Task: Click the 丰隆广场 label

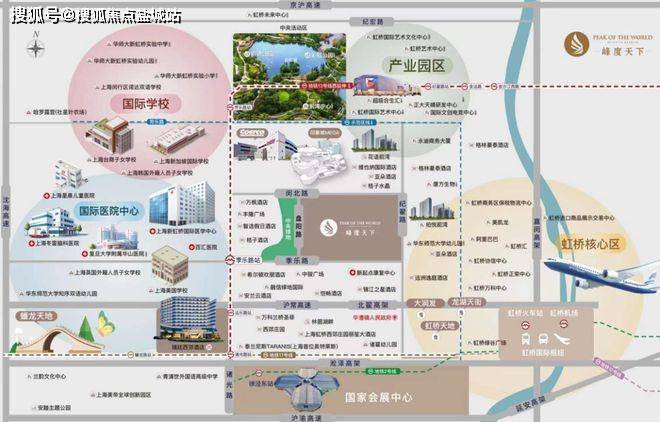Action: tap(254, 214)
